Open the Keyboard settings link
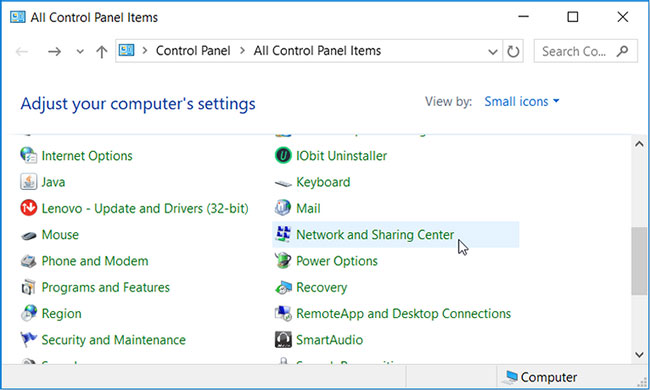The height and width of the screenshot is (390, 650). 323,182
